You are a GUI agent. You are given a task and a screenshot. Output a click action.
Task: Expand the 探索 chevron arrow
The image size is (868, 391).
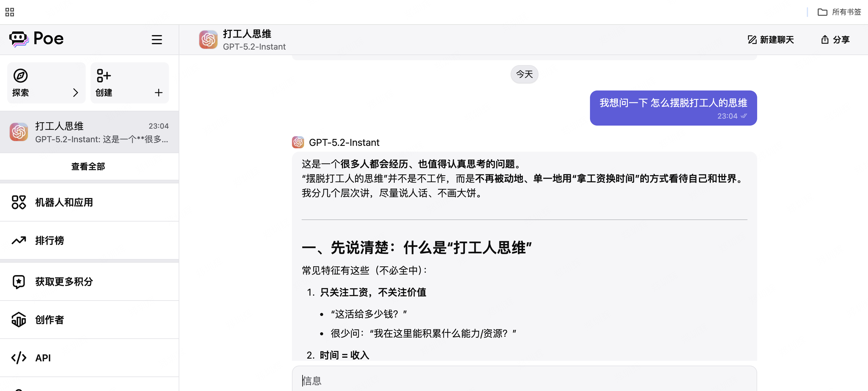[75, 93]
